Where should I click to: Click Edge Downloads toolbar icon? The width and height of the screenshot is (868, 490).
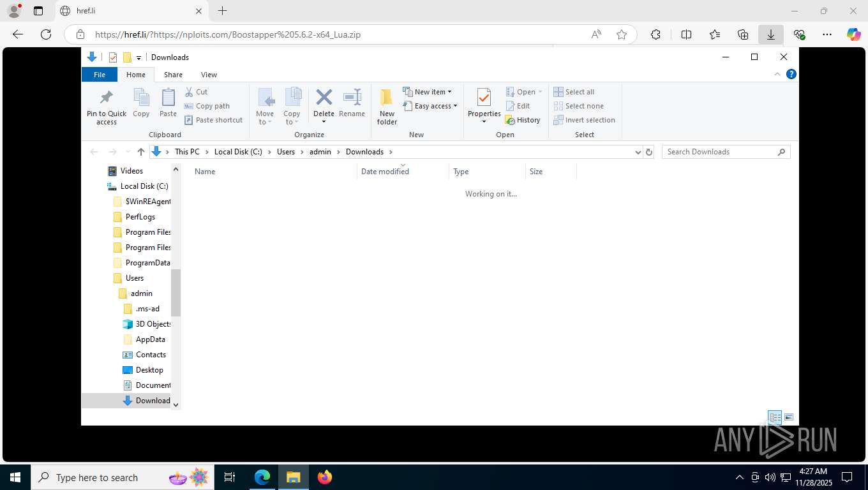[771, 34]
